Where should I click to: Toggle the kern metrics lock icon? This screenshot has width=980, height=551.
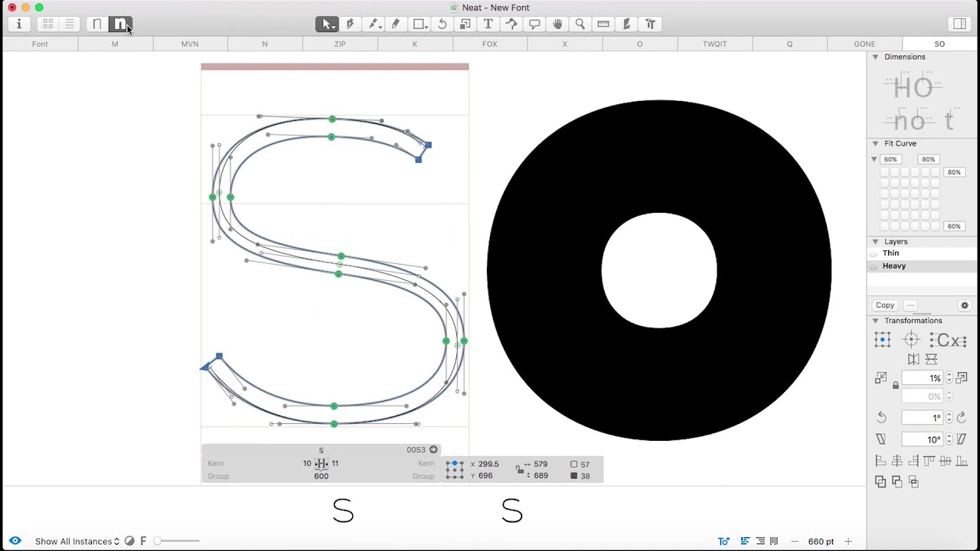[x=519, y=469]
